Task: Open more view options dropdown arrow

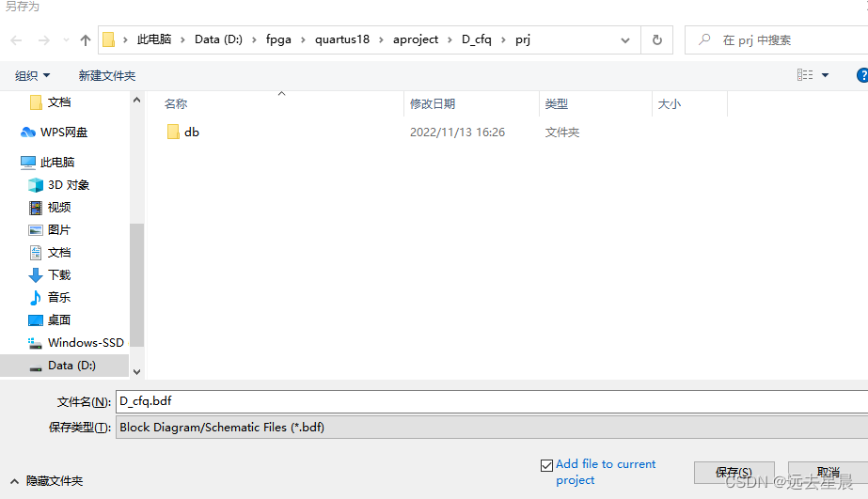Action: click(825, 75)
